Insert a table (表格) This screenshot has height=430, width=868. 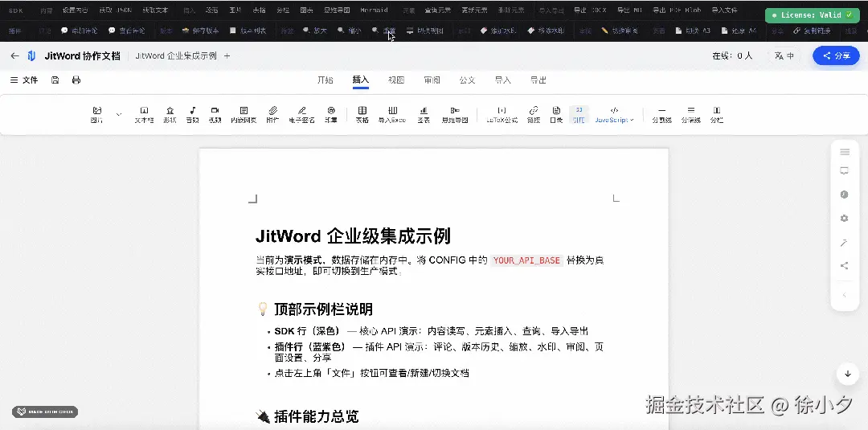[x=362, y=115]
